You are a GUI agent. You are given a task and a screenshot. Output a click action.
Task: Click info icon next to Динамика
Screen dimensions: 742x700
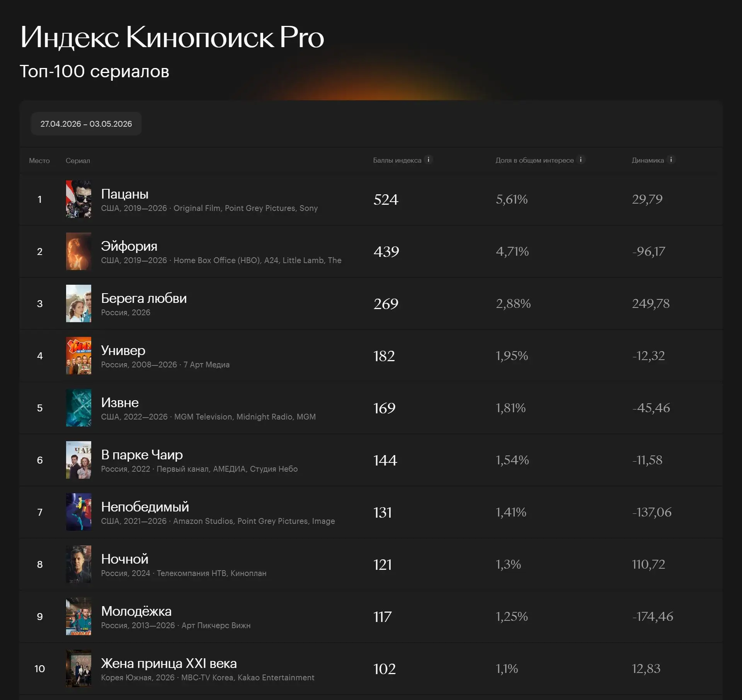pos(671,160)
